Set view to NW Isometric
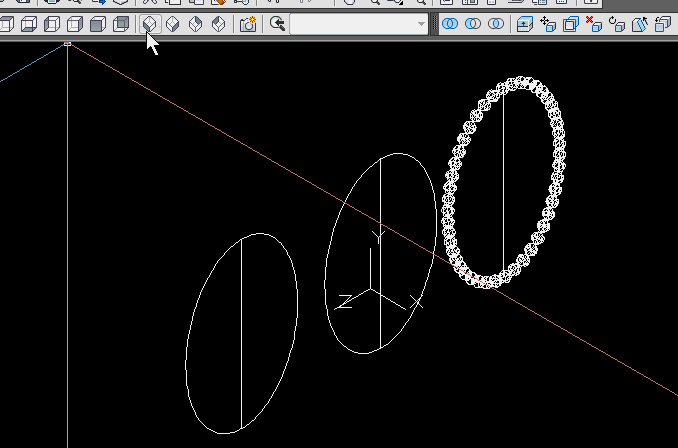The image size is (678, 448). [218, 23]
